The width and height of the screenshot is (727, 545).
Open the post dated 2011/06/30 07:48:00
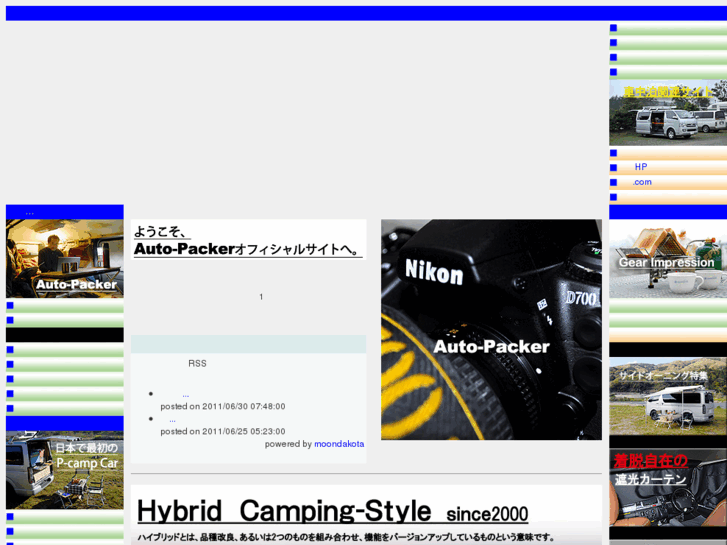coord(185,396)
